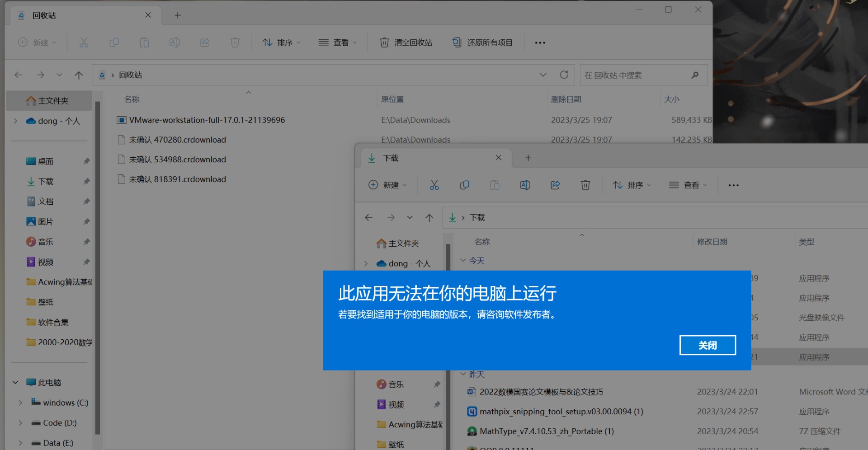The height and width of the screenshot is (450, 868).
Task: Add a new tab in Recycle Bin window
Action: [x=178, y=15]
